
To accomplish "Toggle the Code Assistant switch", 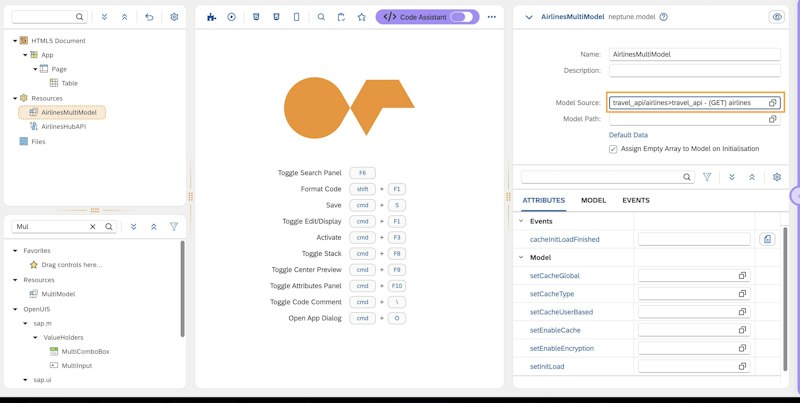I will click(x=461, y=17).
